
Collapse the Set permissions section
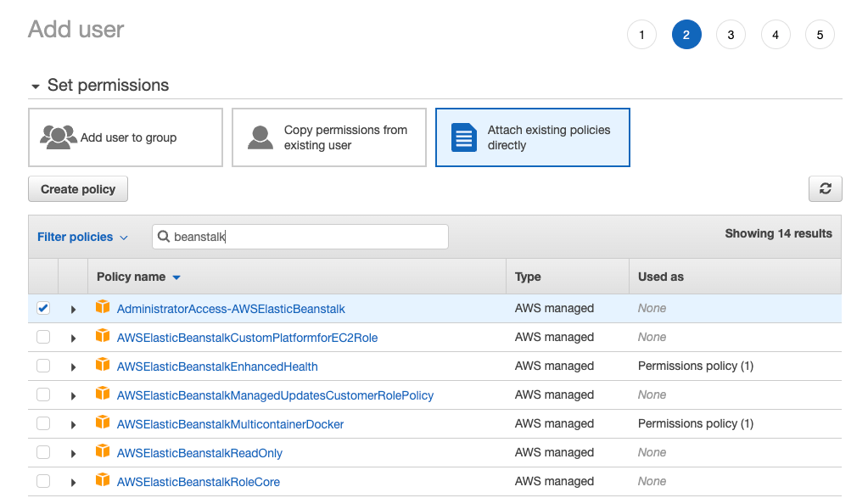click(x=36, y=87)
